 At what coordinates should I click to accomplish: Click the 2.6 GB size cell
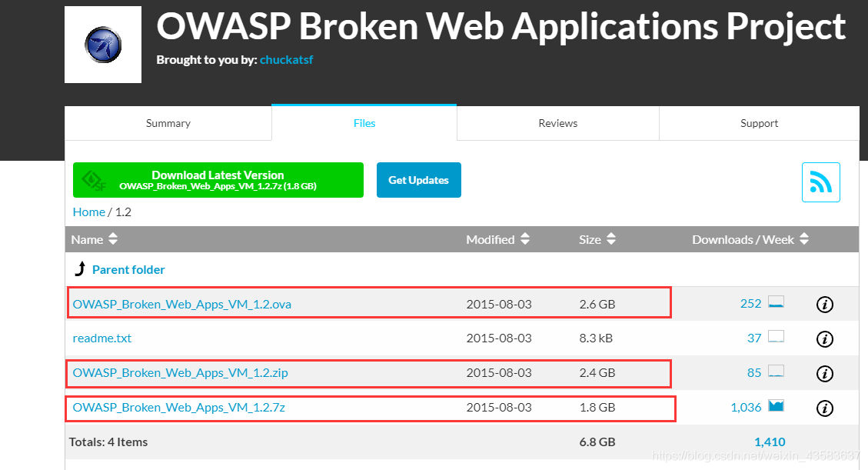pos(597,304)
